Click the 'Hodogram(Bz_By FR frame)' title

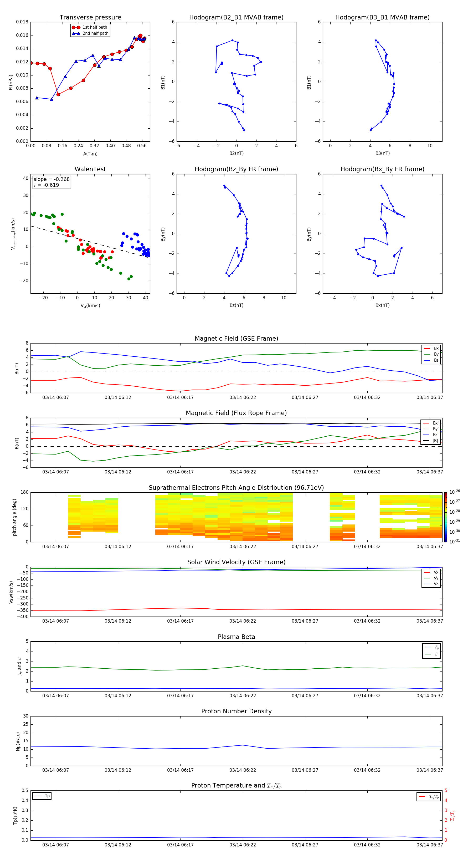tap(236, 169)
